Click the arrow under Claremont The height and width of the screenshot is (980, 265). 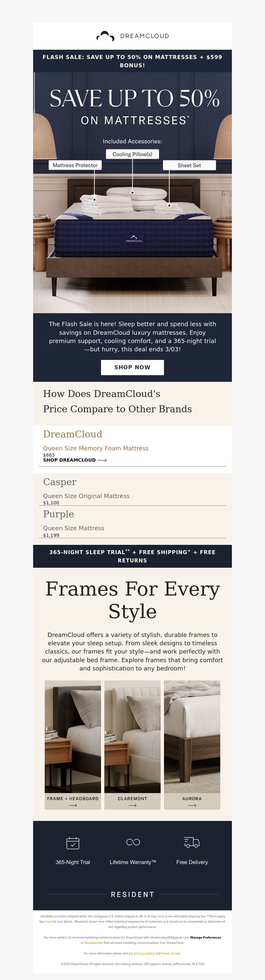(132, 805)
